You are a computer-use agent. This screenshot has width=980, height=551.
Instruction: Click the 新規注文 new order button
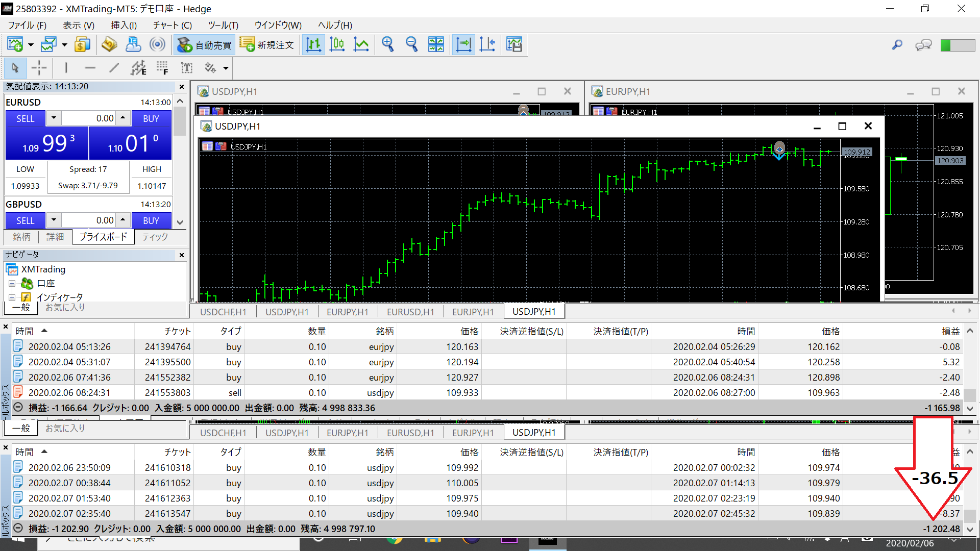pyautogui.click(x=267, y=45)
